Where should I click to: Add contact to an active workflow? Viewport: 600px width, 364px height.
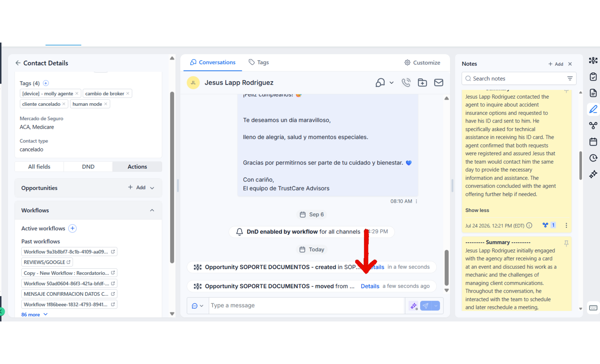[x=72, y=228]
